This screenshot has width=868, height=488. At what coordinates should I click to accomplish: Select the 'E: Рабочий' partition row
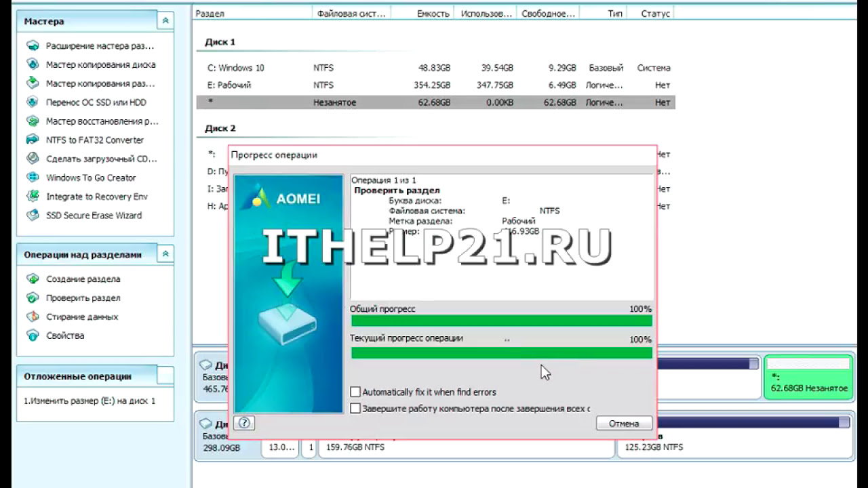[435, 85]
